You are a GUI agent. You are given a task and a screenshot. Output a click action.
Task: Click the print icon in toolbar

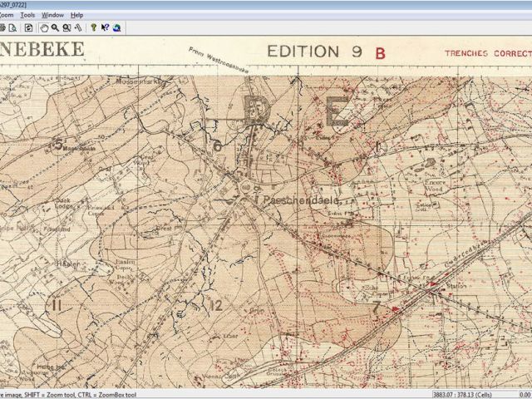[2, 27]
